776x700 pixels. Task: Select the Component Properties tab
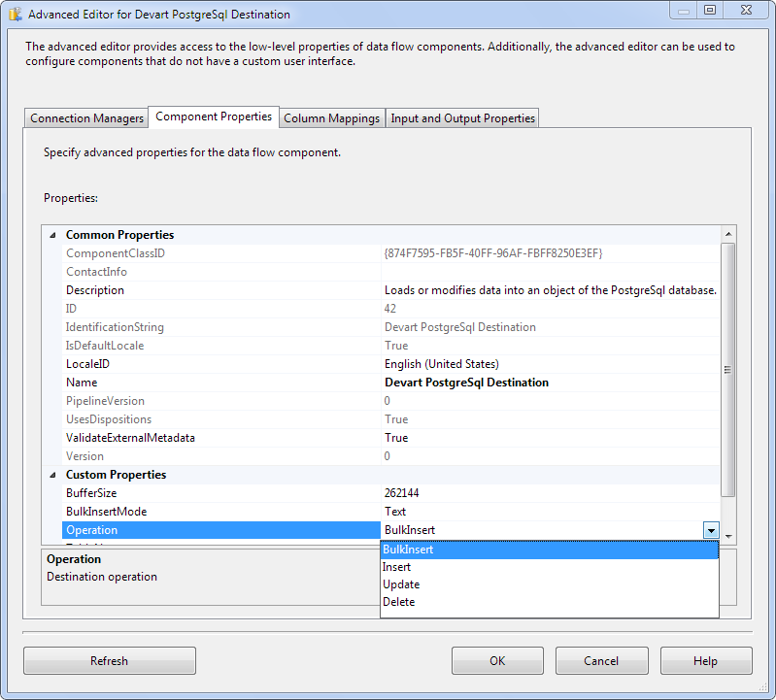tap(214, 117)
